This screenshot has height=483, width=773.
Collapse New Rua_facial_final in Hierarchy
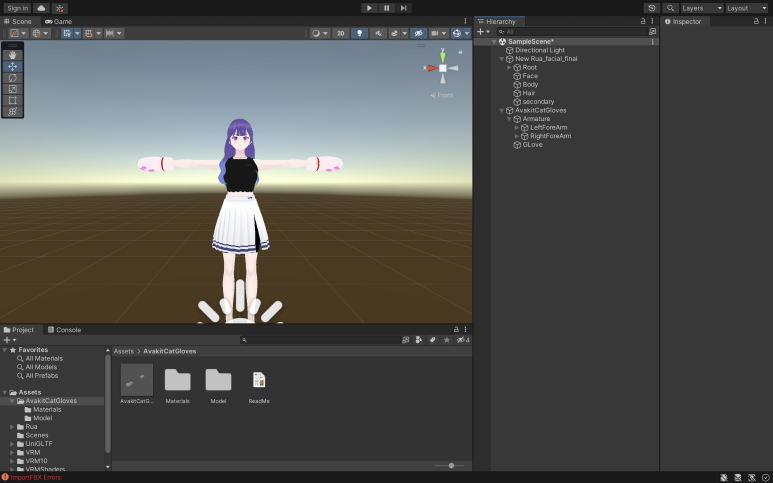click(502, 59)
